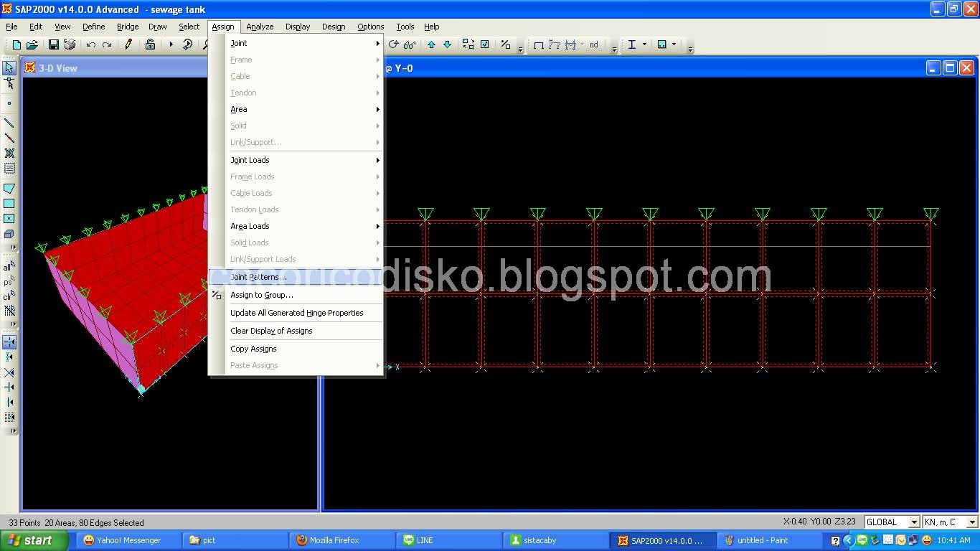Select the Quick Draw Braces tool
Screen dimensions: 980x551
click(9, 154)
